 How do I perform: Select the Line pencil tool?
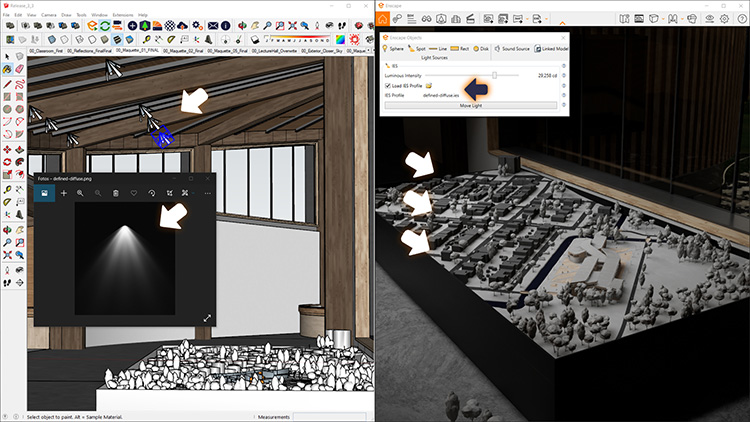click(x=7, y=85)
